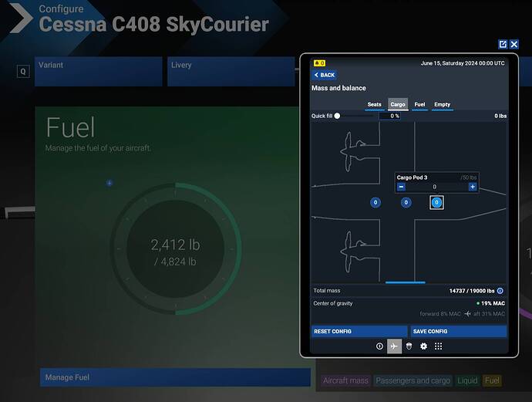Click the RESET CONFIG button
This screenshot has width=532, height=402.
pyautogui.click(x=359, y=331)
